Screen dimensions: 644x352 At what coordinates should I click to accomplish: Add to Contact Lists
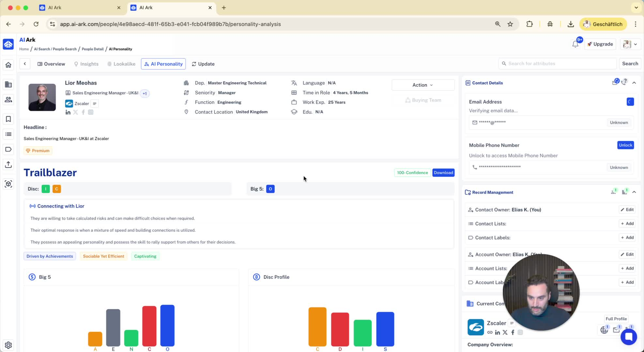[627, 224]
